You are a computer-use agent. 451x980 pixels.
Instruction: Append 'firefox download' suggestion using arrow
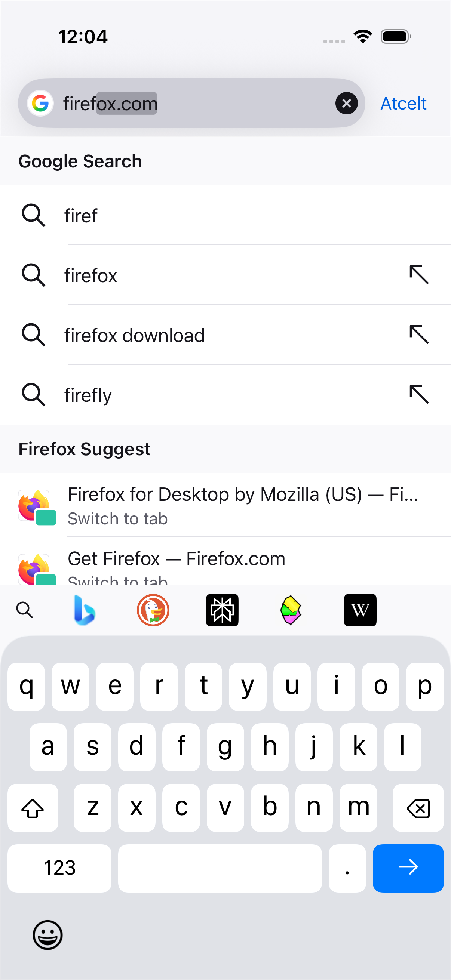419,335
